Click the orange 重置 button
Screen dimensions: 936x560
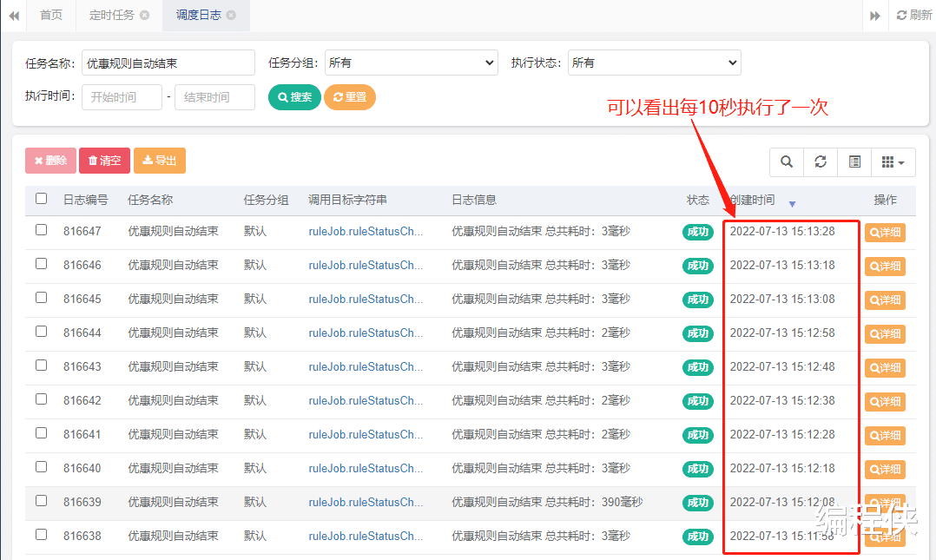pyautogui.click(x=350, y=97)
